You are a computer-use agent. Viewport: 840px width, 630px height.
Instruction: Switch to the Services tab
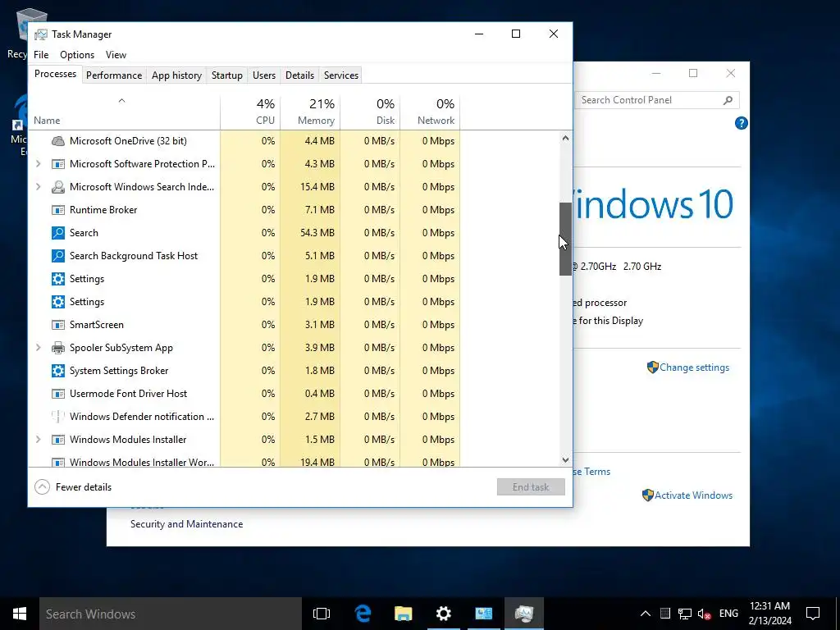[341, 75]
